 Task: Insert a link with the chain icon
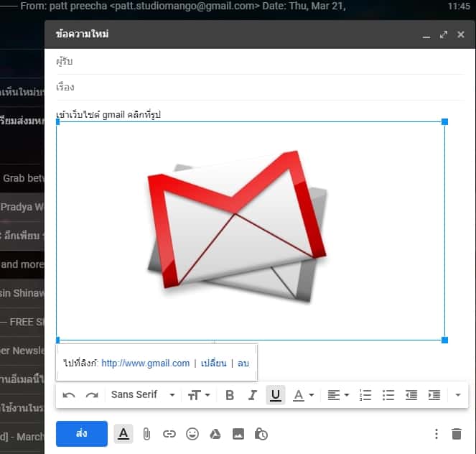pyautogui.click(x=169, y=434)
